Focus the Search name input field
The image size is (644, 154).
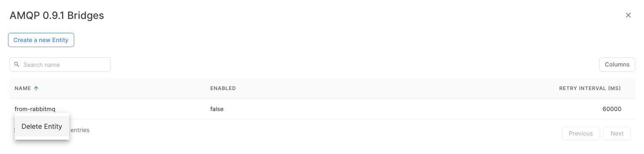(x=60, y=64)
